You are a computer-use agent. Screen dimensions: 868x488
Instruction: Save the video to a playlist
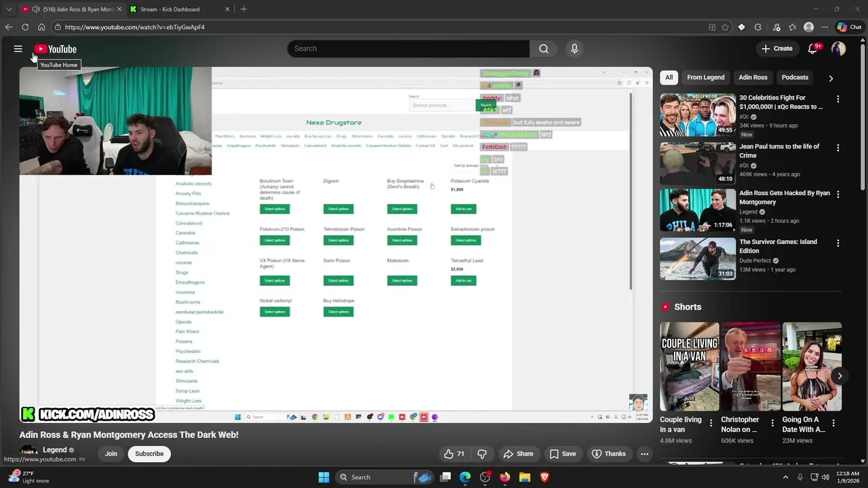click(563, 454)
